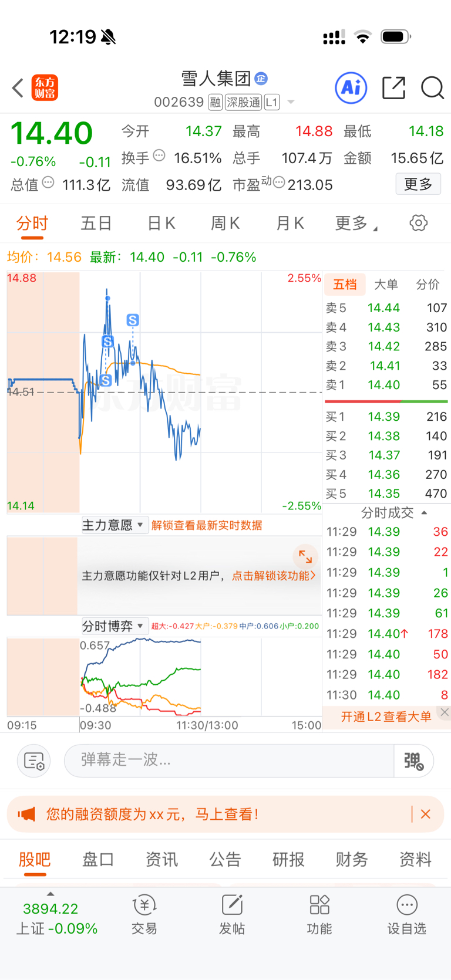Tap the 更多 quote details button
The height and width of the screenshot is (980, 451).
(x=418, y=184)
